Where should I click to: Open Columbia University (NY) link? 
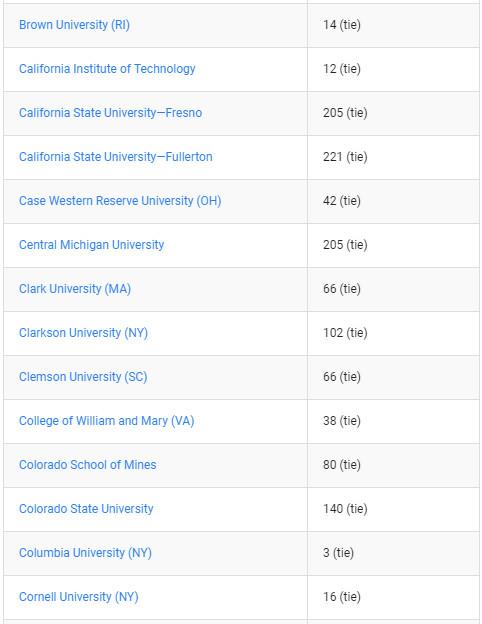[x=85, y=553]
